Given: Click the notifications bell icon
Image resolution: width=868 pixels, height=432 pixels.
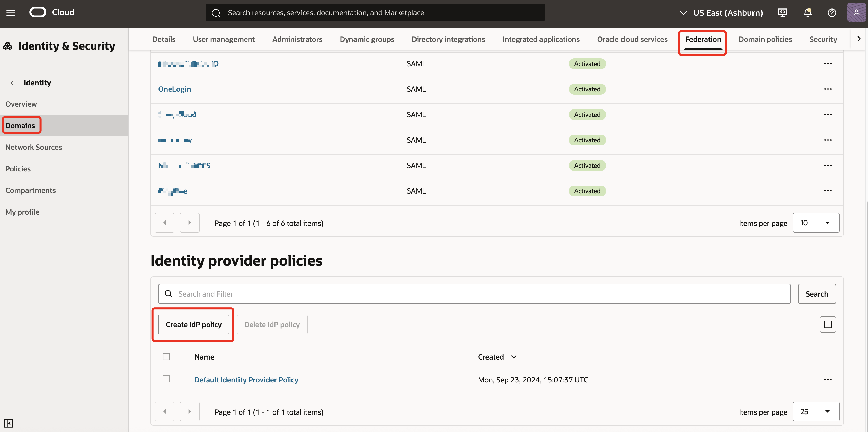Looking at the screenshot, I should pyautogui.click(x=807, y=12).
